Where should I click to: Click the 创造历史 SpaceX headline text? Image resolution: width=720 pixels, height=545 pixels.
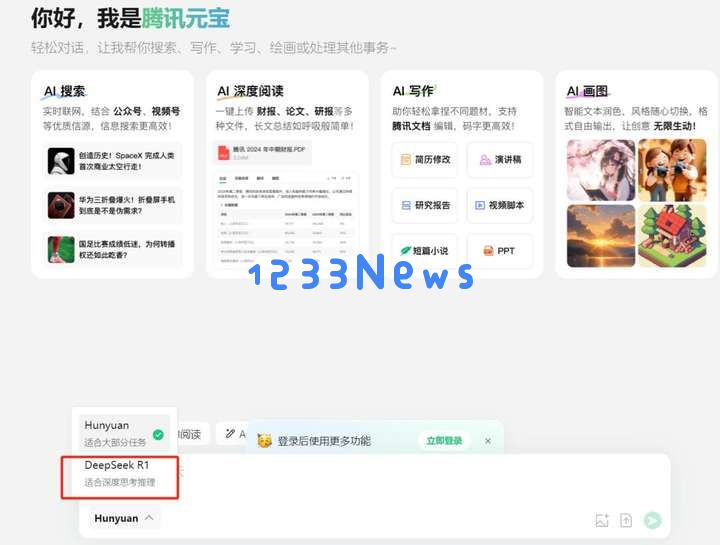pyautogui.click(x=126, y=161)
